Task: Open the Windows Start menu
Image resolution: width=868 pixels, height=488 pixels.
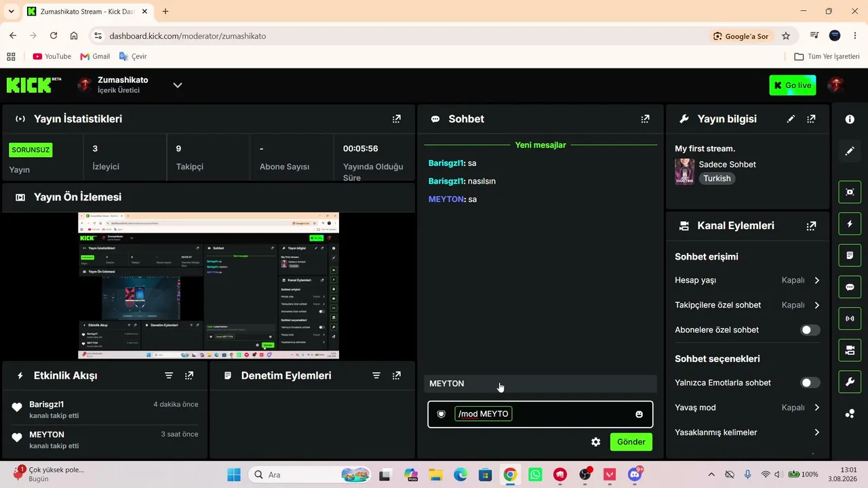Action: 234,474
